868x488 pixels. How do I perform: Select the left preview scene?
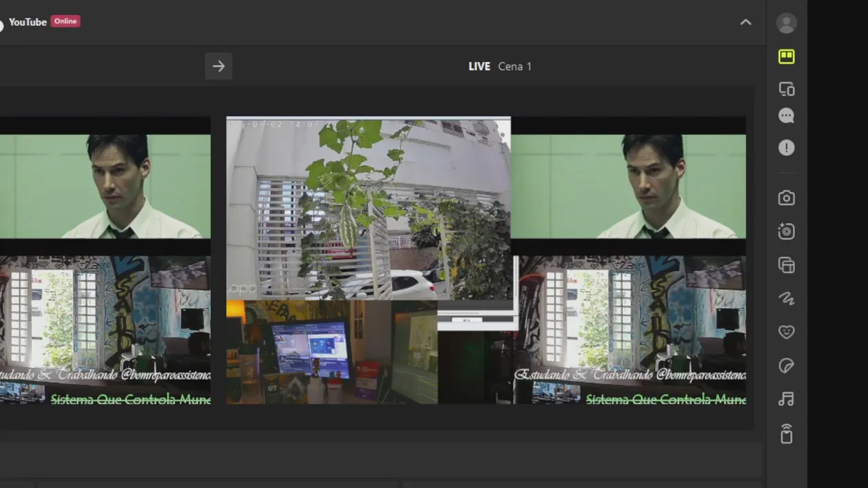pyautogui.click(x=105, y=261)
